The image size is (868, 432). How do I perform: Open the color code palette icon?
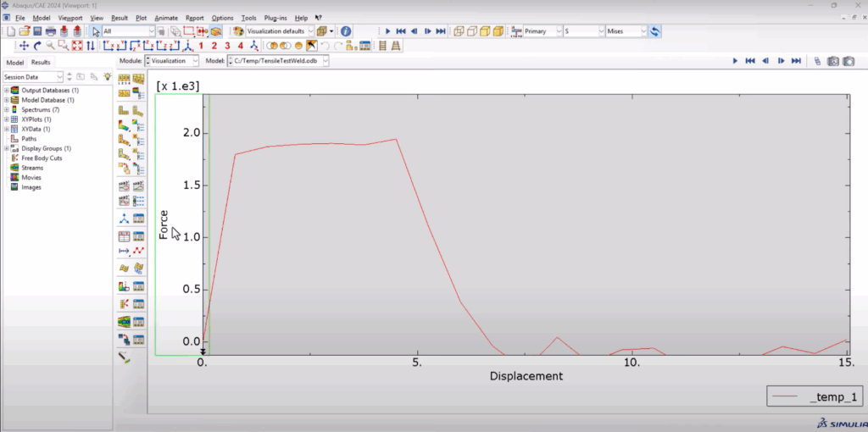(238, 31)
